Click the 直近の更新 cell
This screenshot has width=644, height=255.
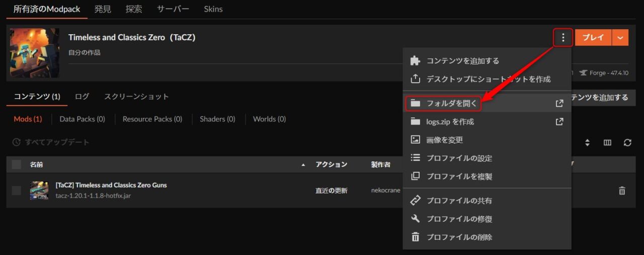point(331,190)
